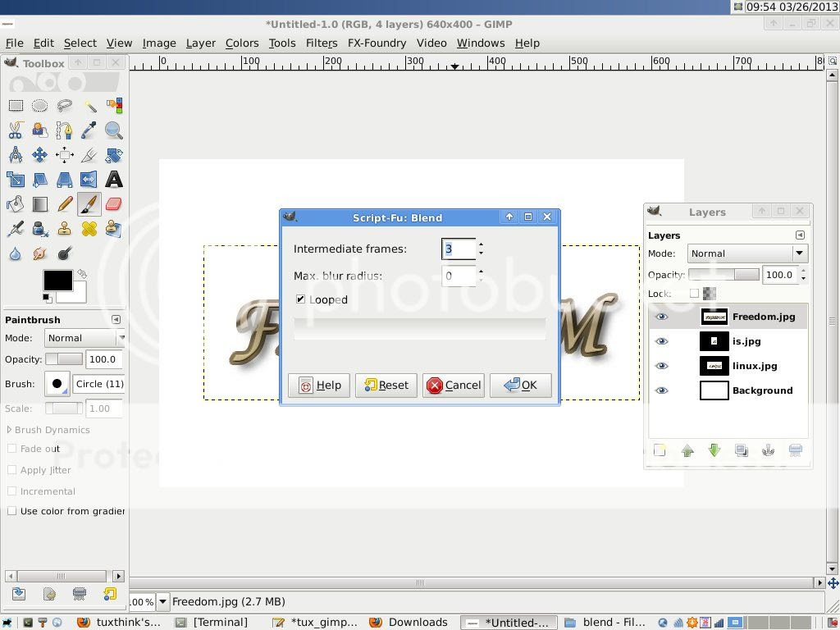This screenshot has width=840, height=630.
Task: Select the Rotate tool
Action: tap(114, 155)
